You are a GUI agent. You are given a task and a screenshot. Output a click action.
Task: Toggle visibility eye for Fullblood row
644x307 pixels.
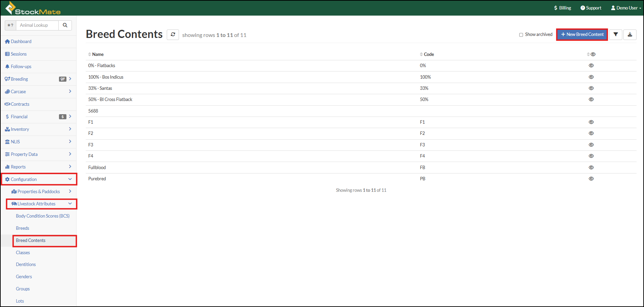click(591, 167)
